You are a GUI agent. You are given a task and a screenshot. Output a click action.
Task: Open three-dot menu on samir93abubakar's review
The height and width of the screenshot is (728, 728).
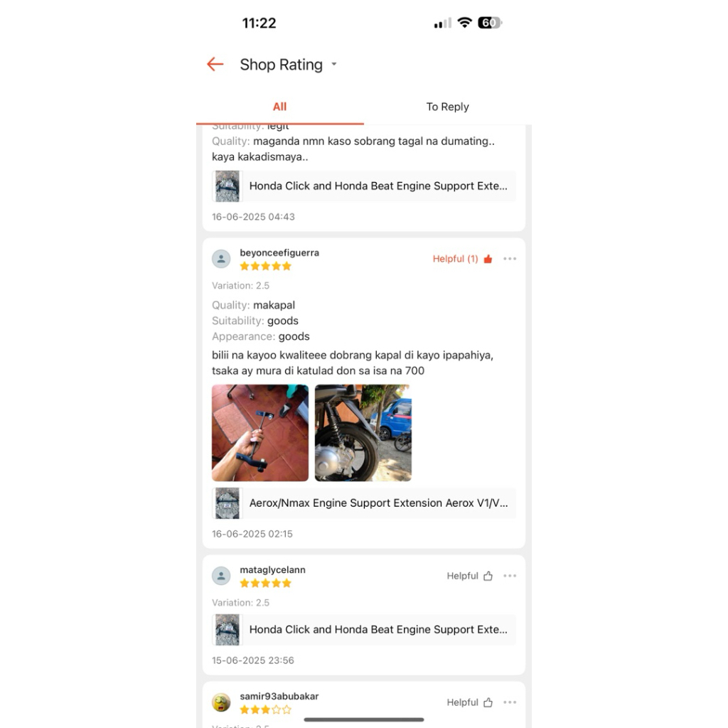pyautogui.click(x=510, y=702)
